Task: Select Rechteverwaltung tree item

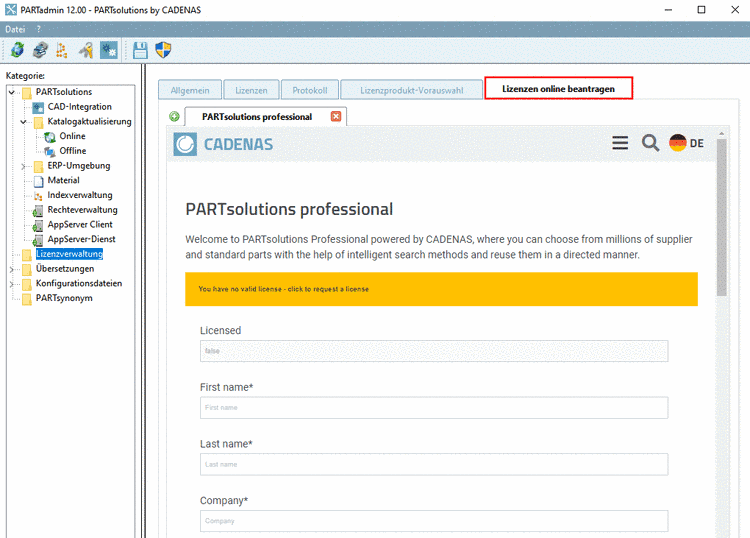Action: coord(82,209)
